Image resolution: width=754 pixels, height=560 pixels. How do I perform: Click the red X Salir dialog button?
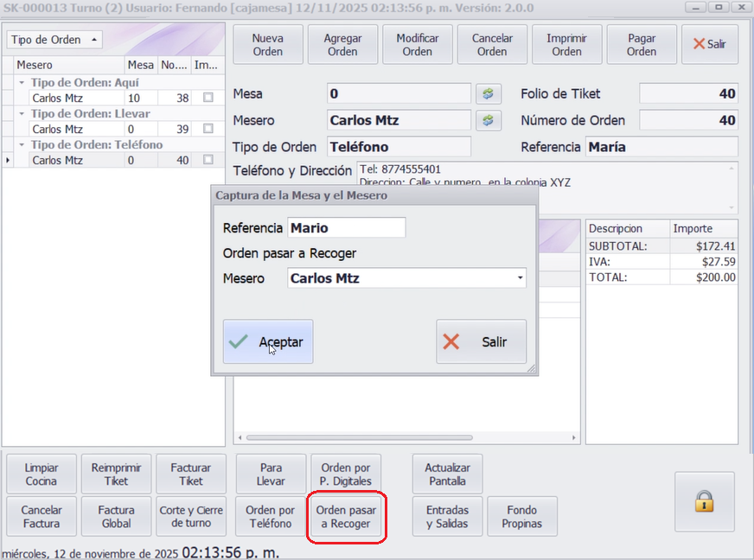[481, 342]
